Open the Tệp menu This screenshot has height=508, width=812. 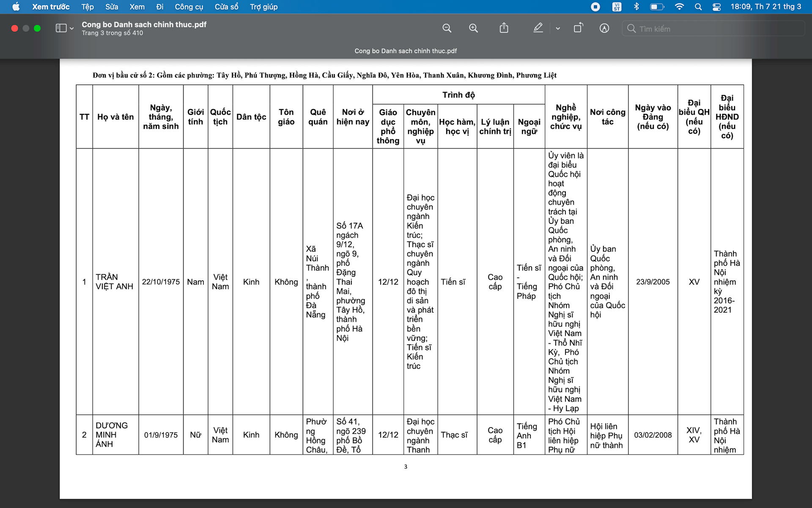click(87, 7)
